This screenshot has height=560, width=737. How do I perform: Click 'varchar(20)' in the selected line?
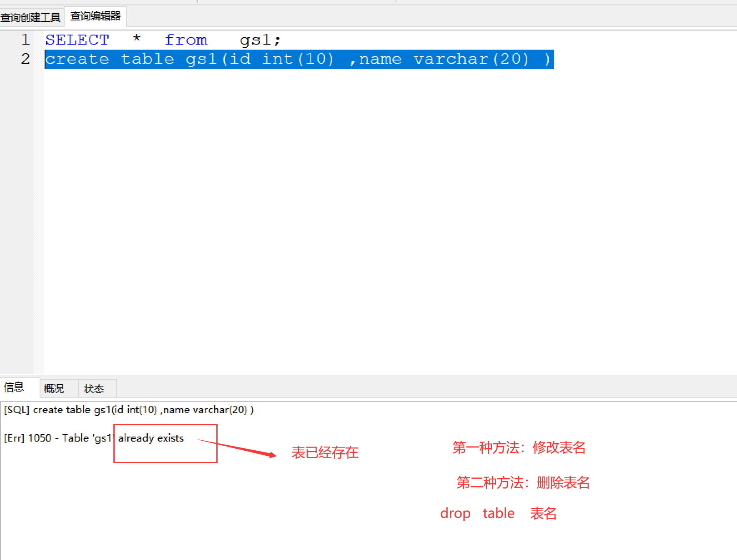[471, 59]
